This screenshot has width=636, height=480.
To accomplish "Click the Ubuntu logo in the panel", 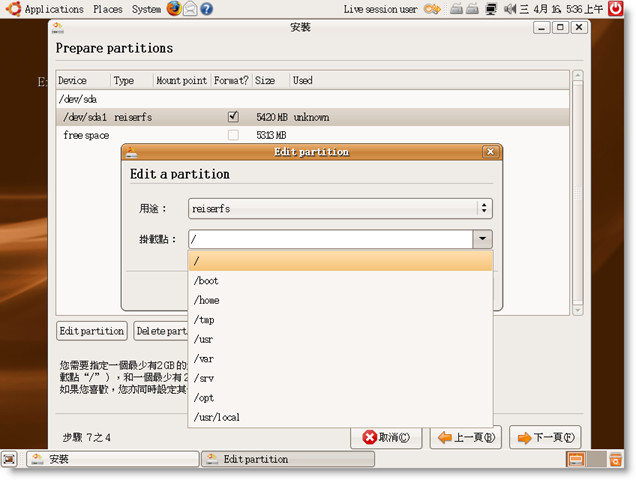I will (13, 9).
